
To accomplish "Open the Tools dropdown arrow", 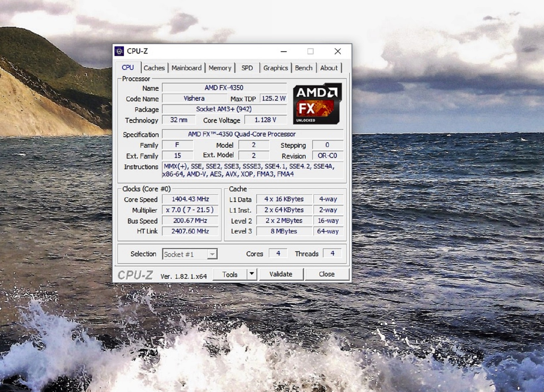I will tap(252, 274).
